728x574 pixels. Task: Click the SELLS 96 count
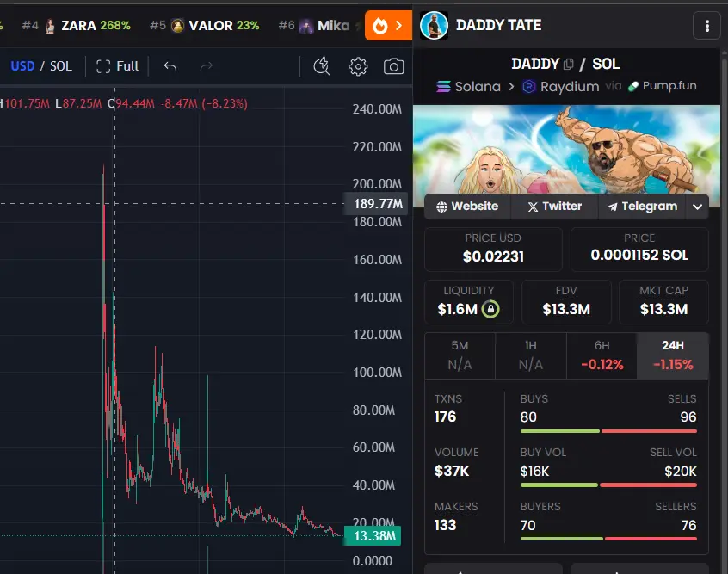coord(688,417)
